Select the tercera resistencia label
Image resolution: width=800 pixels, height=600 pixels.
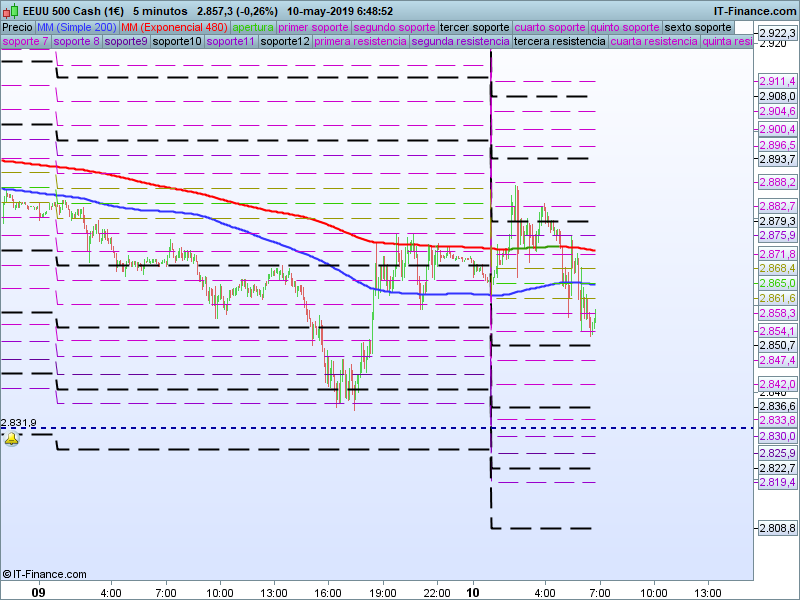point(560,41)
